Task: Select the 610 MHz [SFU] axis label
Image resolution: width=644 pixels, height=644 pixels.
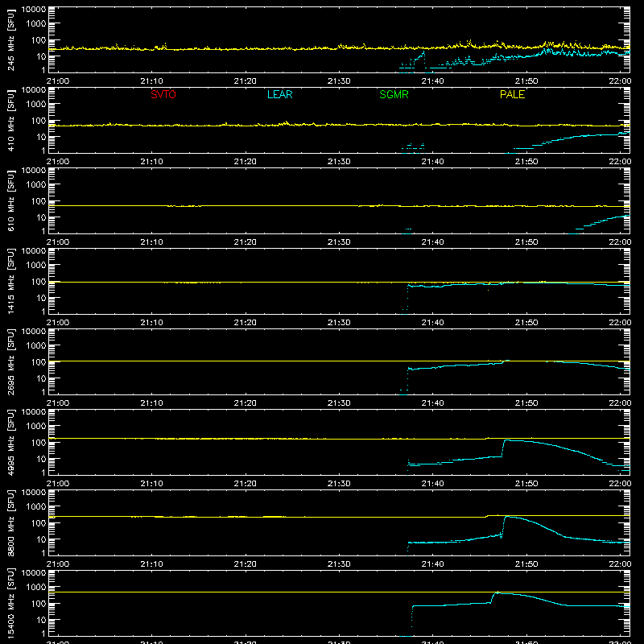Action: pyautogui.click(x=10, y=200)
